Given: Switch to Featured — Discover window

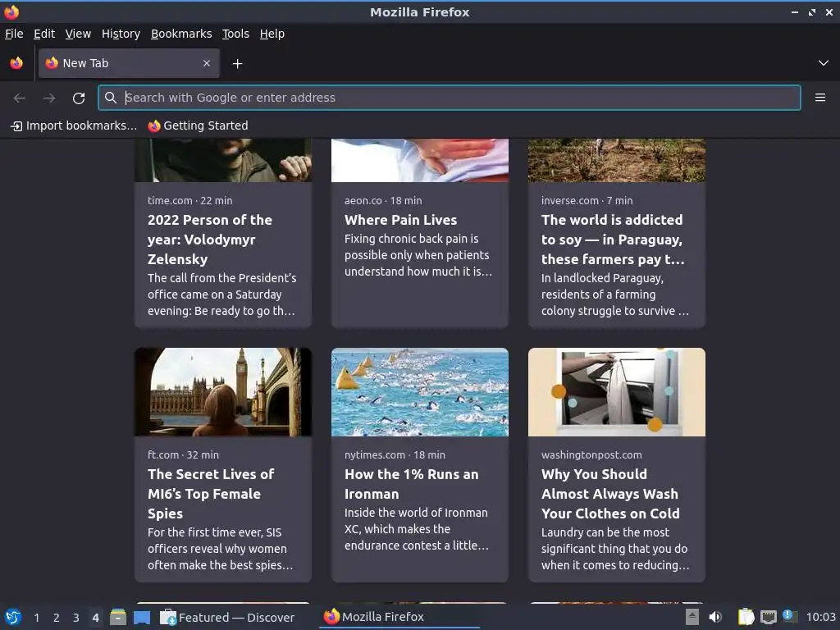Looking at the screenshot, I should tap(228, 617).
